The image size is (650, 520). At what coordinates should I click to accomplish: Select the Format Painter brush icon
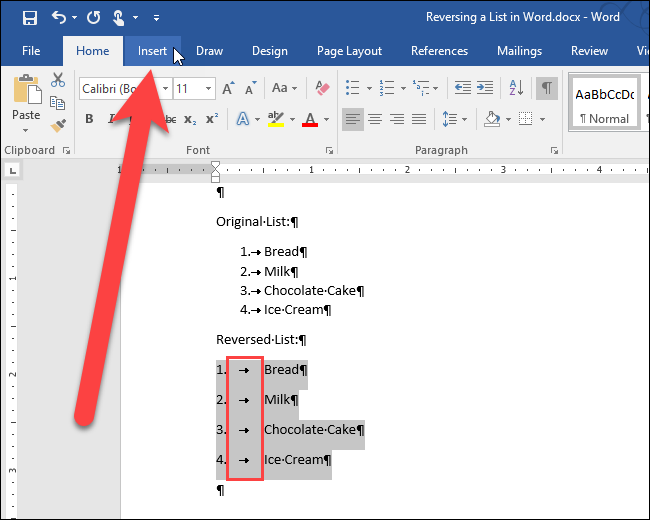click(58, 125)
